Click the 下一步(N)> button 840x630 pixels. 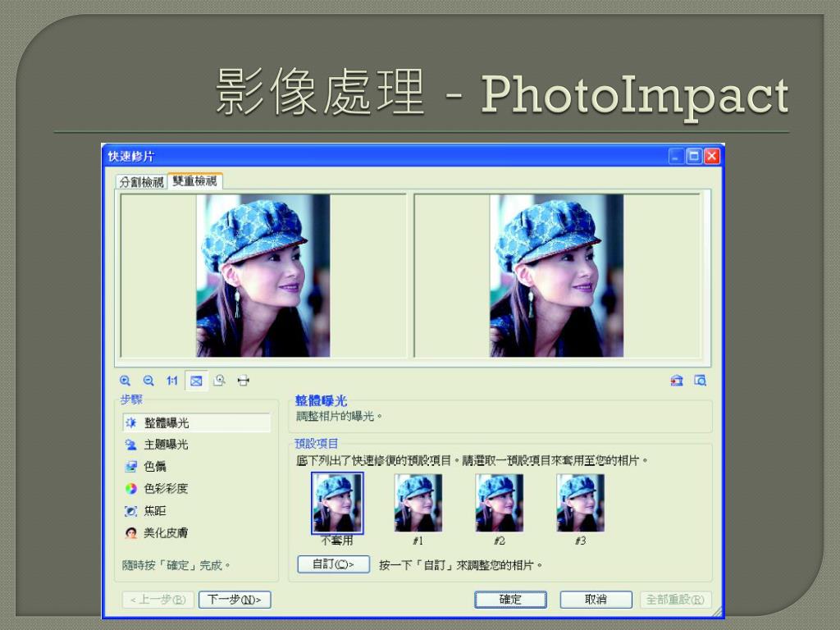[x=235, y=600]
